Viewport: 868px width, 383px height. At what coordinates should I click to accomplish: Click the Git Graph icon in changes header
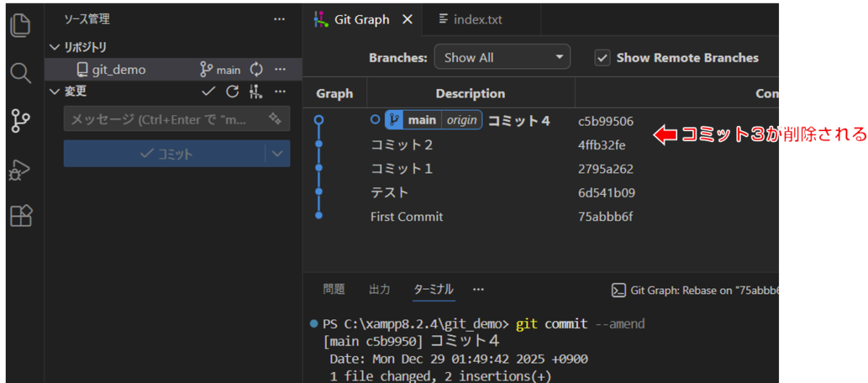click(x=255, y=91)
